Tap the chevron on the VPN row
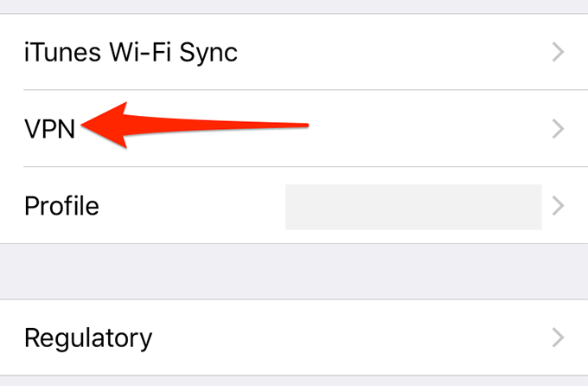 (x=558, y=129)
